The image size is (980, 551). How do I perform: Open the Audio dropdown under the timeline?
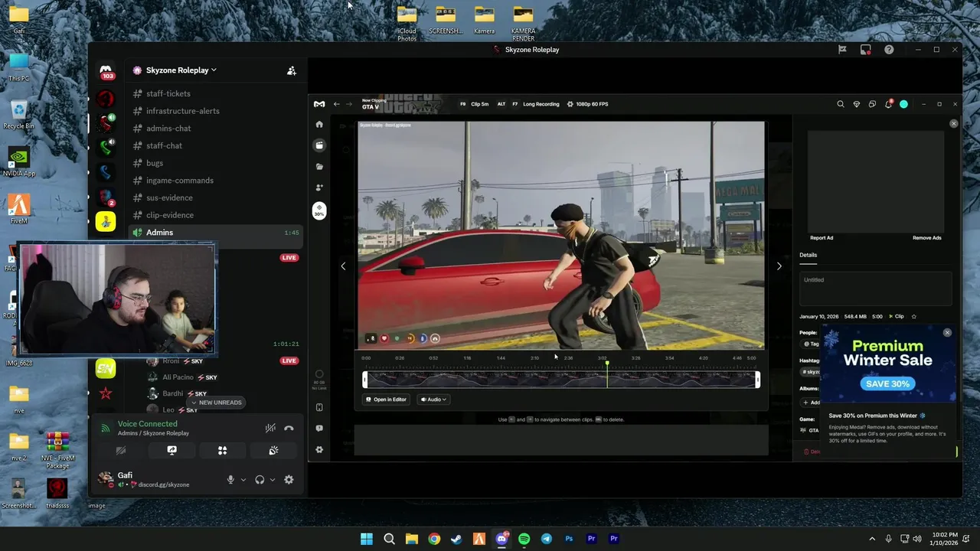coord(433,399)
